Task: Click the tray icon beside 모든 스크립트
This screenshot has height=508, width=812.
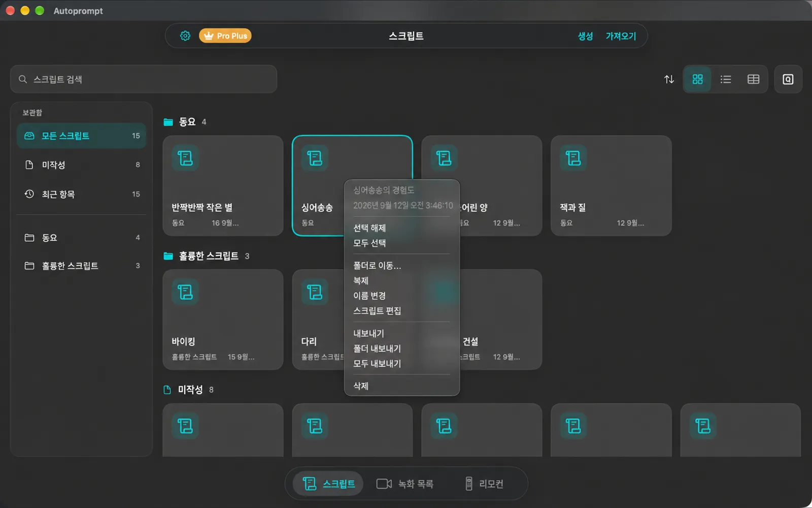Action: 29,136
